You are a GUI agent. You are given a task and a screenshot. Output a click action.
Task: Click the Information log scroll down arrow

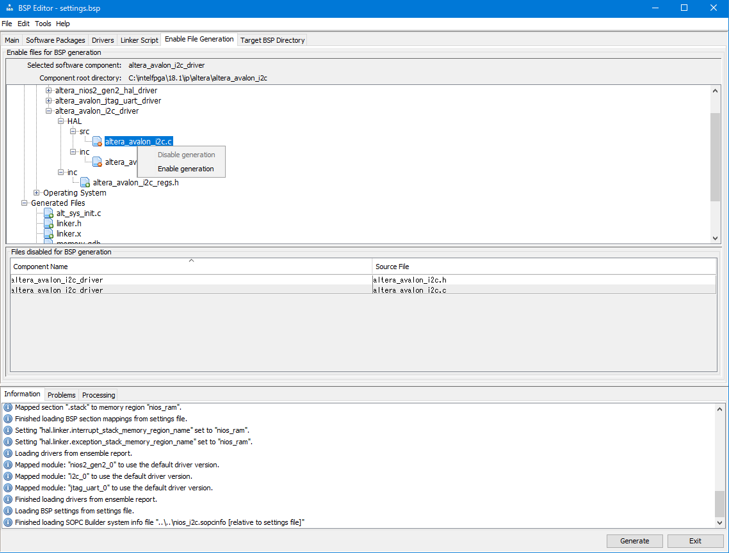719,523
